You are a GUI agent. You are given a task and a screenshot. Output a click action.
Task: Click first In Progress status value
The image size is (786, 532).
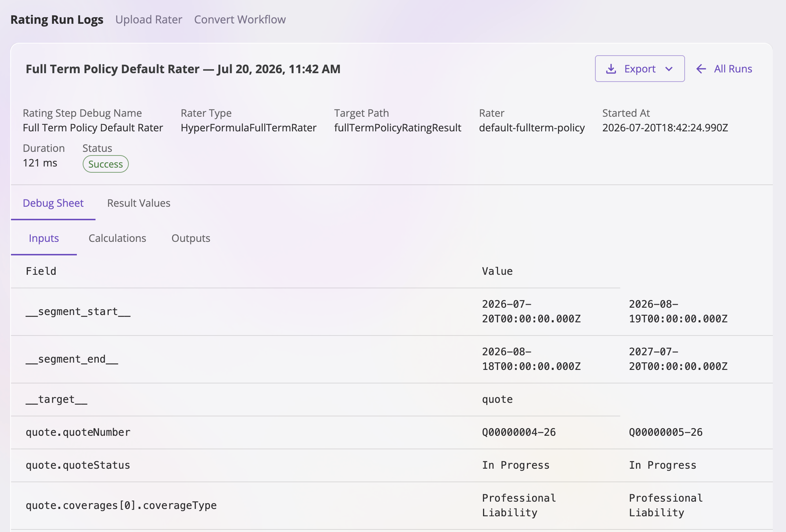(516, 465)
